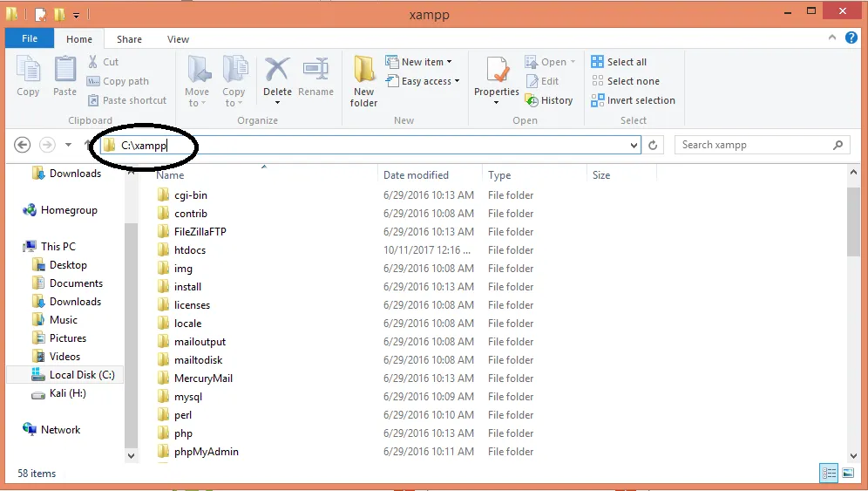Select the mysql folder
The image size is (868, 491).
point(180,396)
